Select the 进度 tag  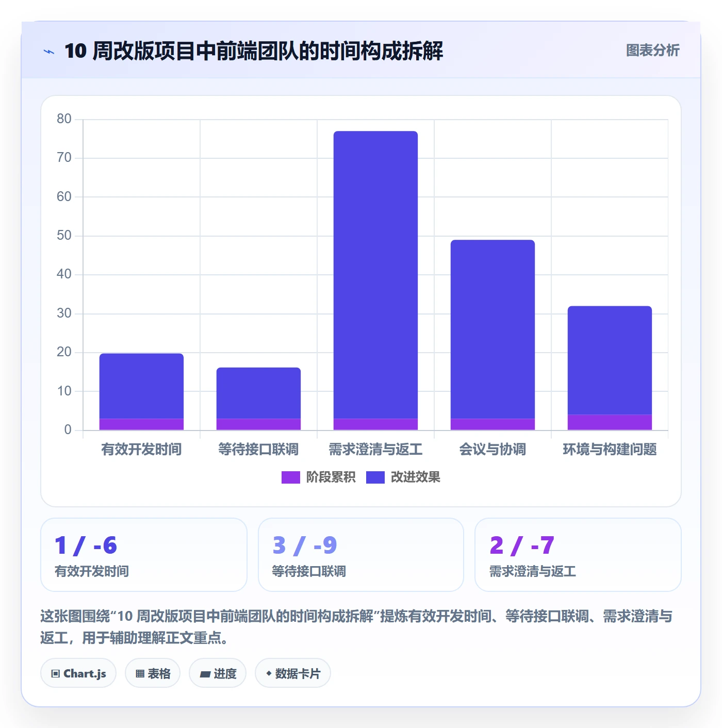[x=218, y=673]
